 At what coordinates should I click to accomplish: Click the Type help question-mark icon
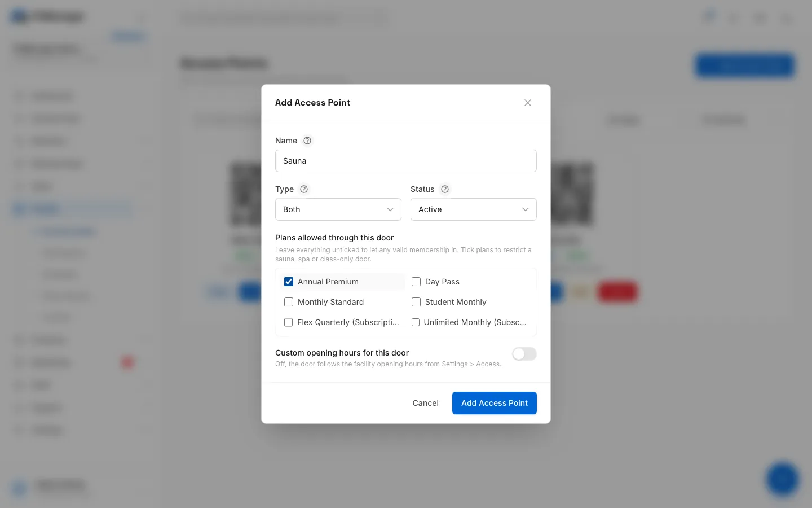[x=304, y=189]
